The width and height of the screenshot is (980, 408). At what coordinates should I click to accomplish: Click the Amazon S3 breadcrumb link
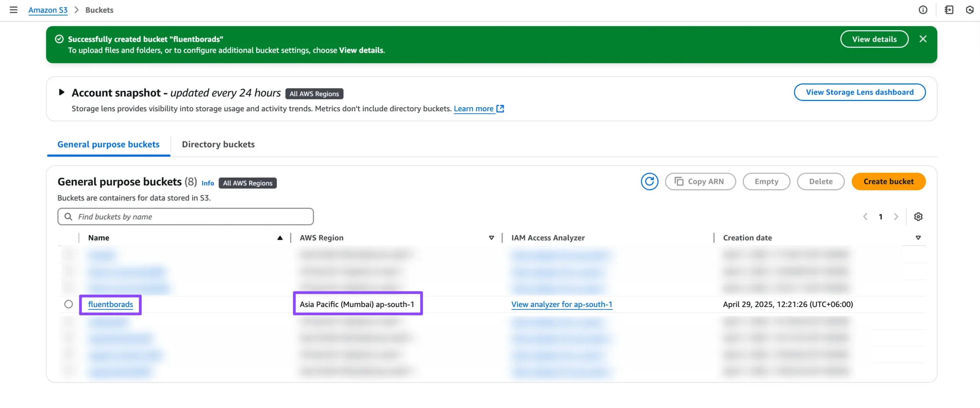(x=48, y=10)
